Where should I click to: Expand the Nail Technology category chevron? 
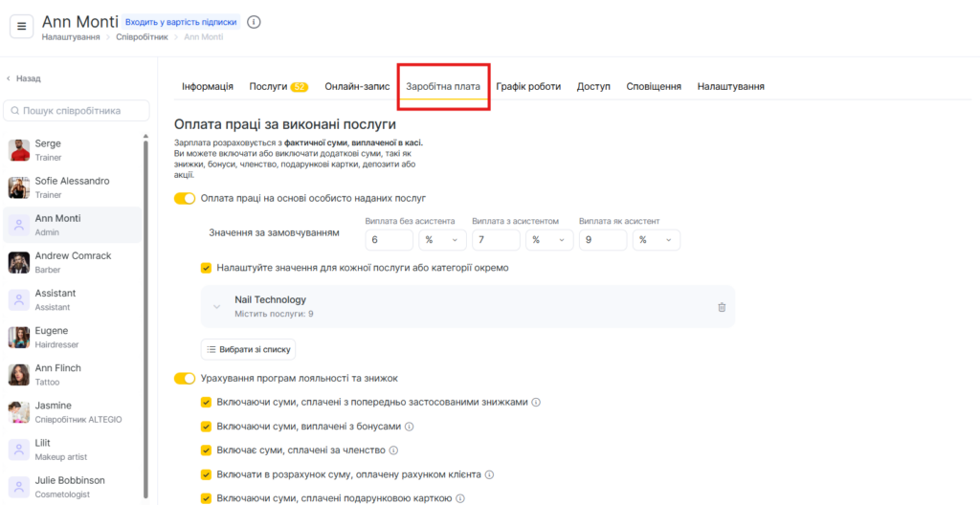tap(217, 307)
